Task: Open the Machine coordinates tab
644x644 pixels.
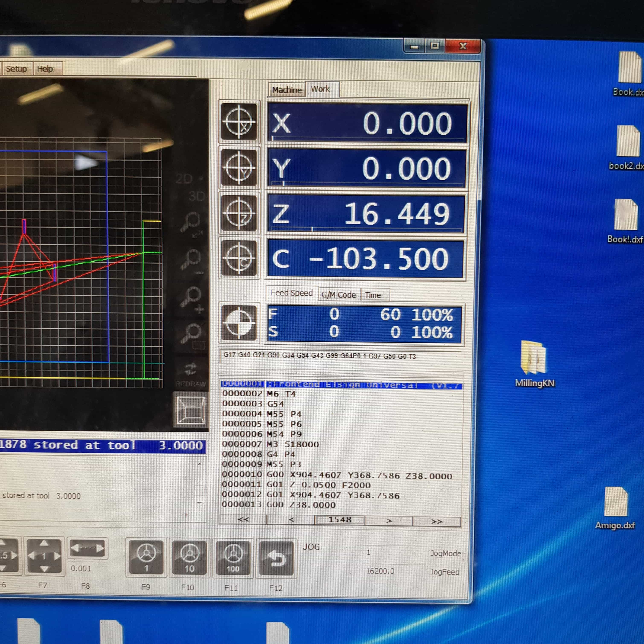Action: pos(286,90)
